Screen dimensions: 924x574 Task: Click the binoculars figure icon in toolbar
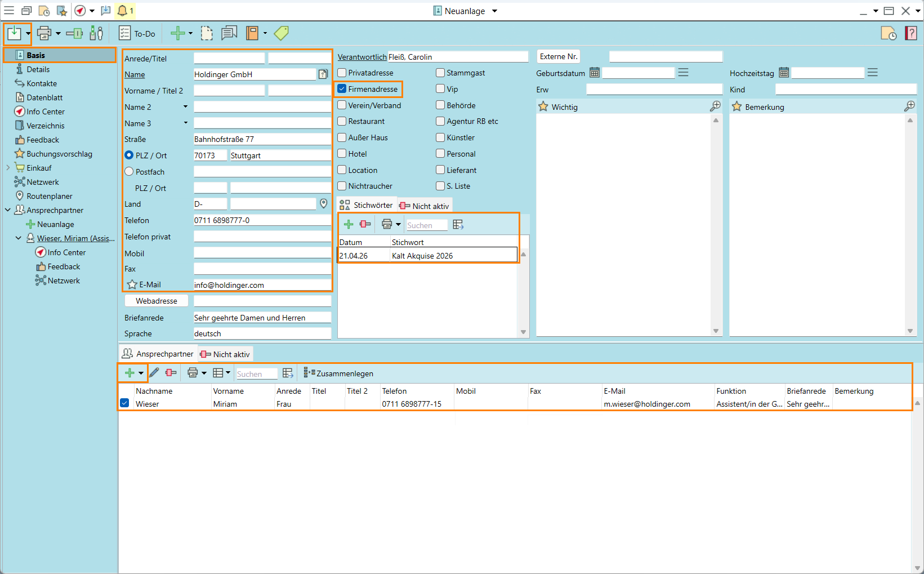97,34
